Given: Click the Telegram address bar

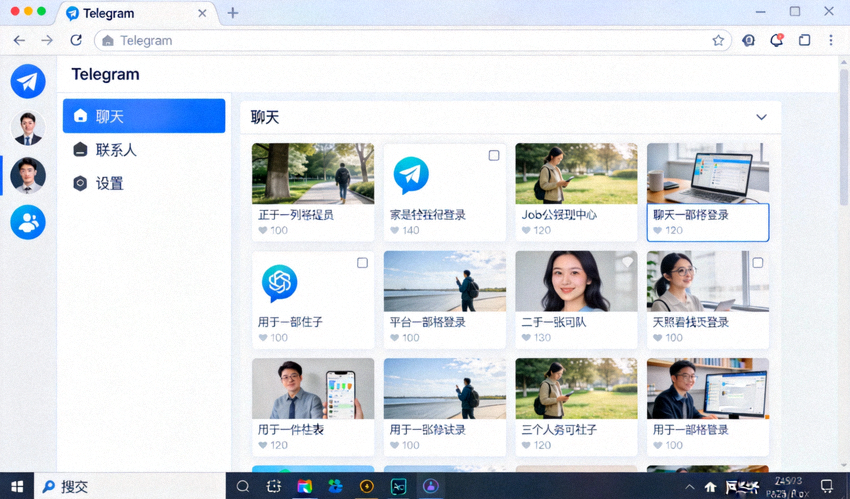Looking at the screenshot, I should click(x=413, y=41).
